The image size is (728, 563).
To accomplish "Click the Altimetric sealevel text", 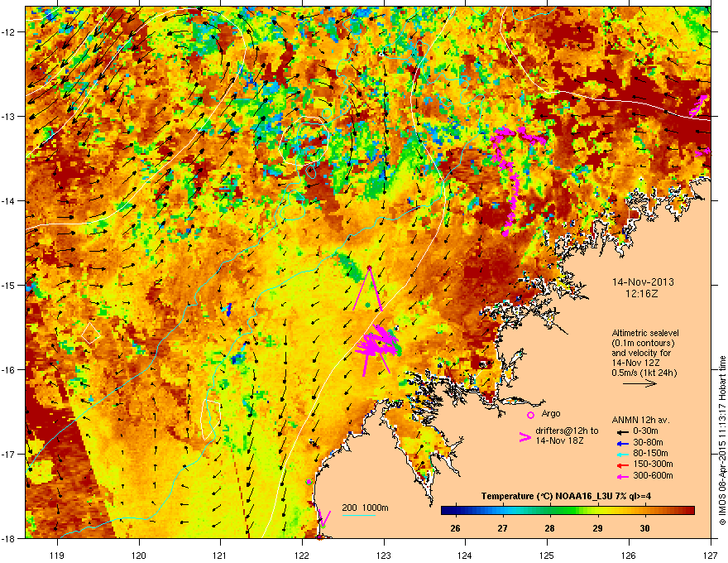I will [645, 333].
